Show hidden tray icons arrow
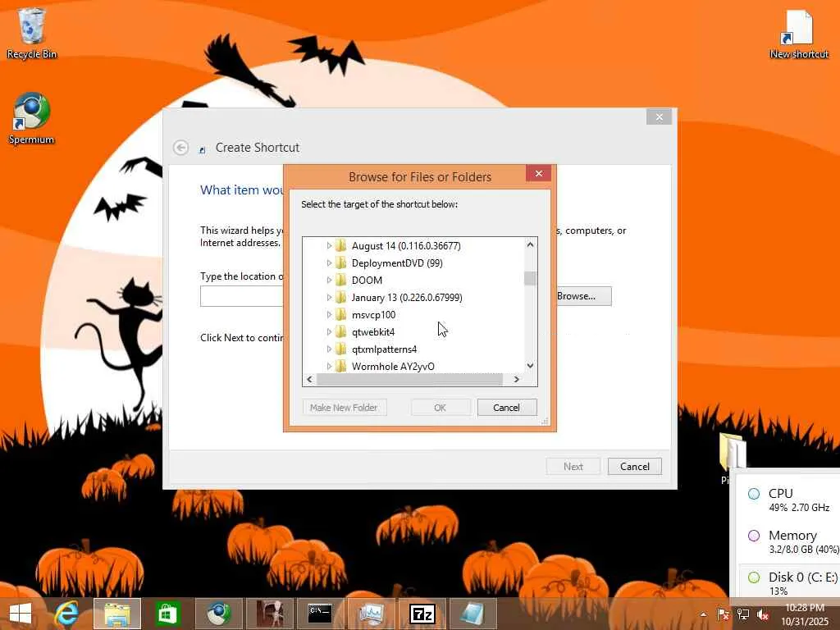840x630 pixels. 703,614
